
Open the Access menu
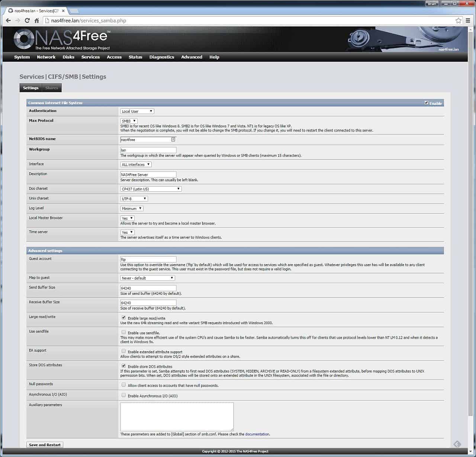tap(114, 57)
